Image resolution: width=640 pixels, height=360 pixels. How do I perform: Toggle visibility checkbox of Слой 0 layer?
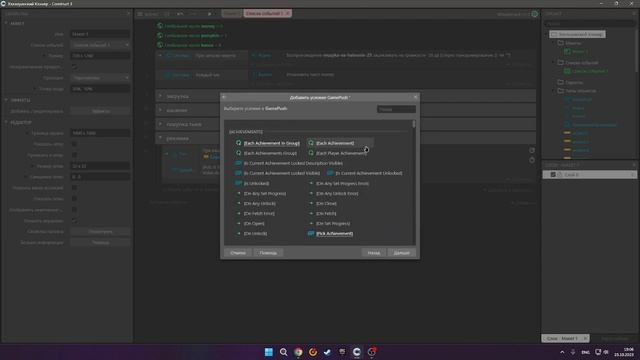(x=553, y=174)
